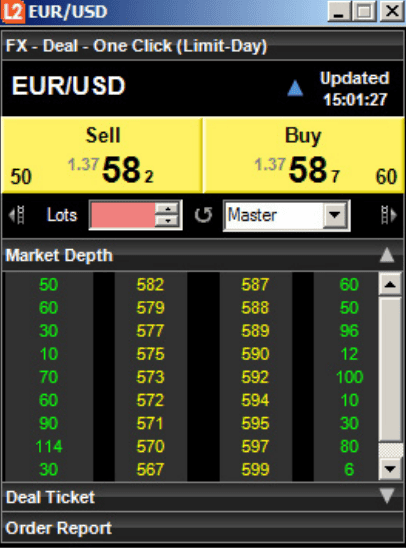The width and height of the screenshot is (406, 548).
Task: Select the 579 bid price in market depth
Action: coord(151,308)
